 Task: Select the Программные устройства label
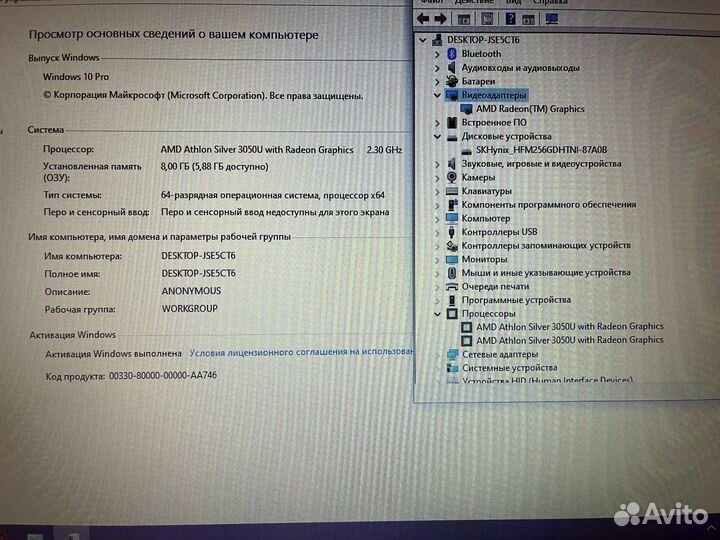pyautogui.click(x=516, y=300)
